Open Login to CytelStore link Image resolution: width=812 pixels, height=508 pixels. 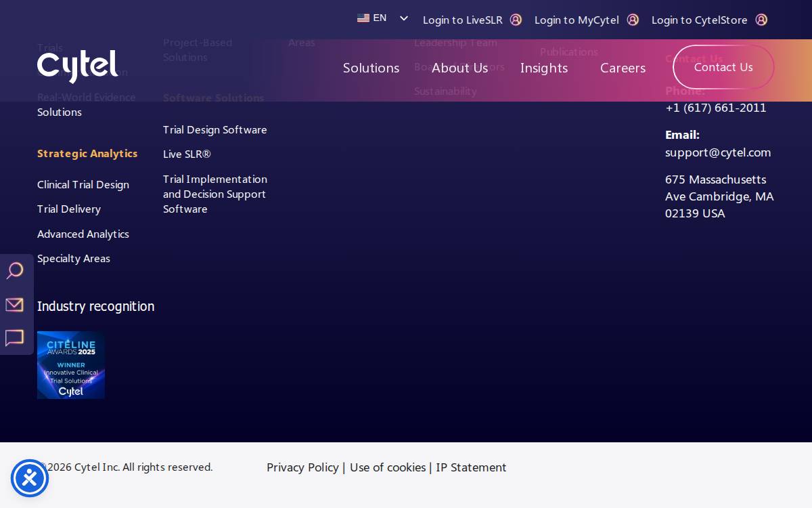click(x=700, y=20)
